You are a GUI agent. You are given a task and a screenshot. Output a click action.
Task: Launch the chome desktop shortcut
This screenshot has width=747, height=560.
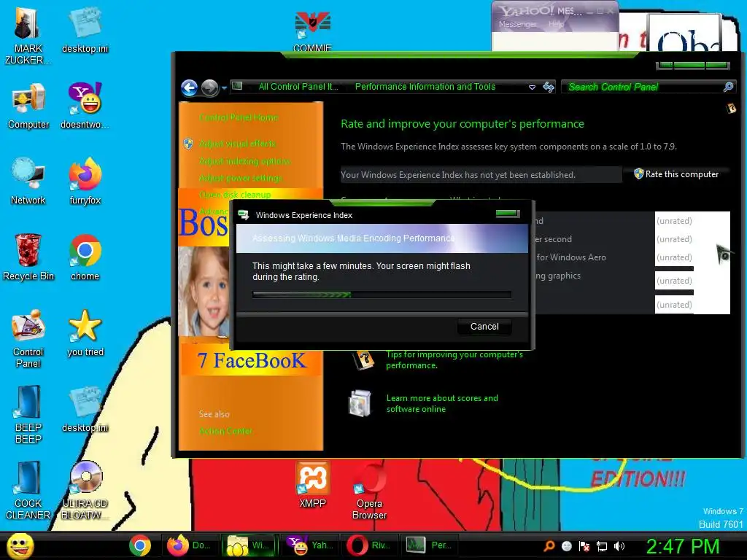[85, 257]
